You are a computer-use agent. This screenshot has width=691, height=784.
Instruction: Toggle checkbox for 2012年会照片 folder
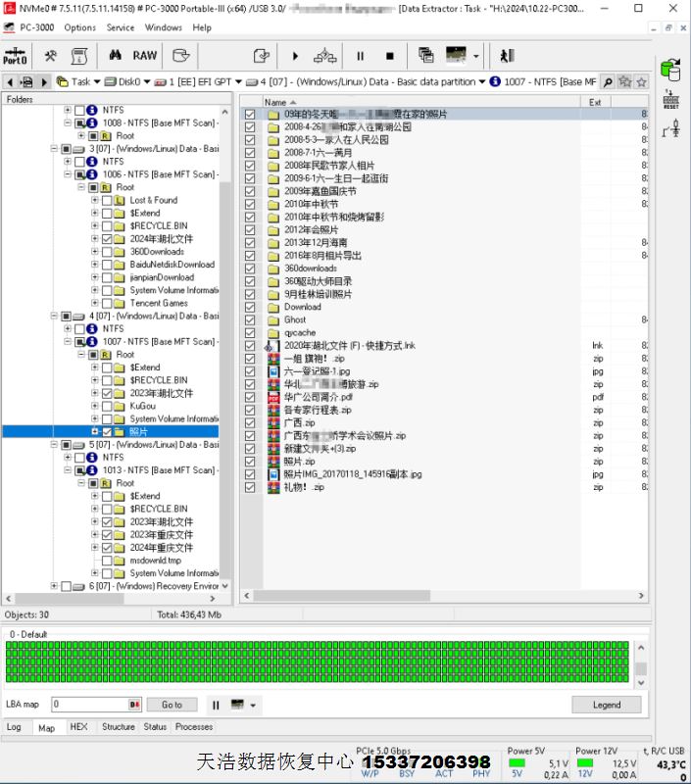[x=250, y=230]
